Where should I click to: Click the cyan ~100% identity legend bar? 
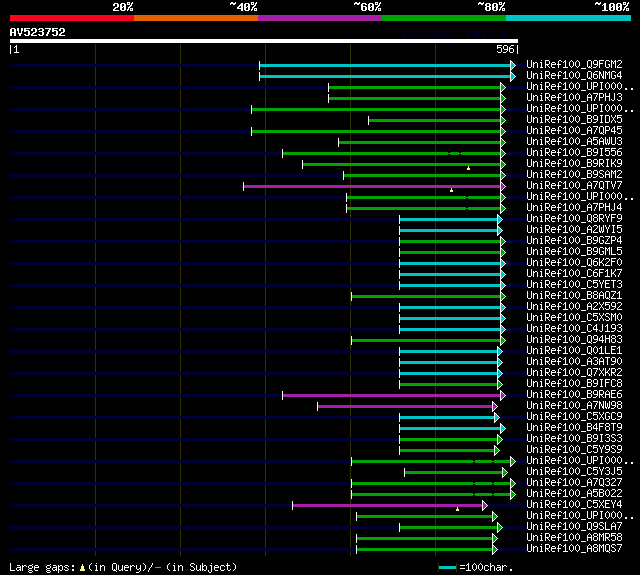click(569, 18)
